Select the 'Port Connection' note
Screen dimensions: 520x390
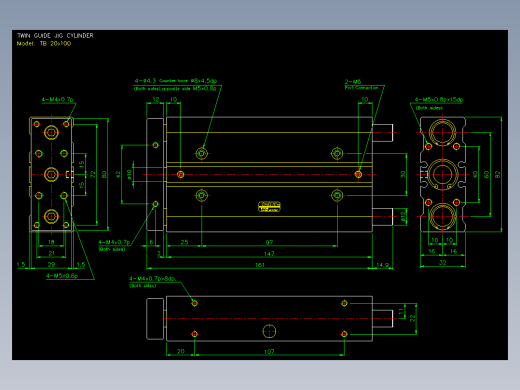point(362,88)
